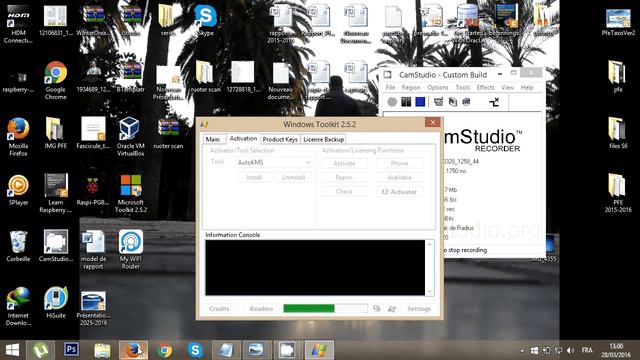Open the My WiFi Router desktop icon
Screen dimensions: 640x360
(131, 249)
